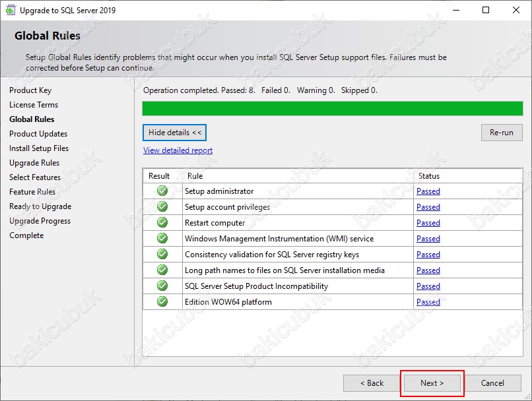This screenshot has width=532, height=401.
Task: Open the Passed link for Edition WOW64 platform
Action: tap(428, 301)
